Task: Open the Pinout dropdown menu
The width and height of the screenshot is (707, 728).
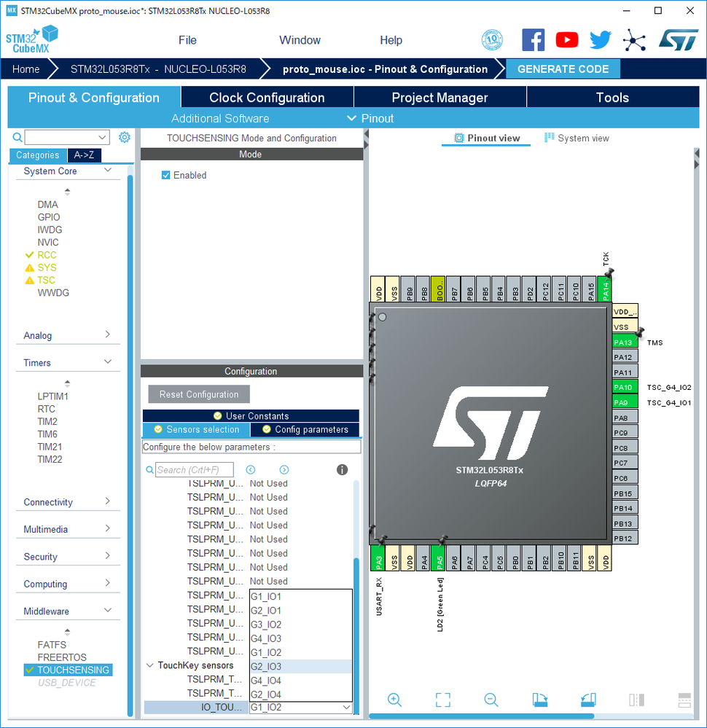Action: pyautogui.click(x=371, y=118)
